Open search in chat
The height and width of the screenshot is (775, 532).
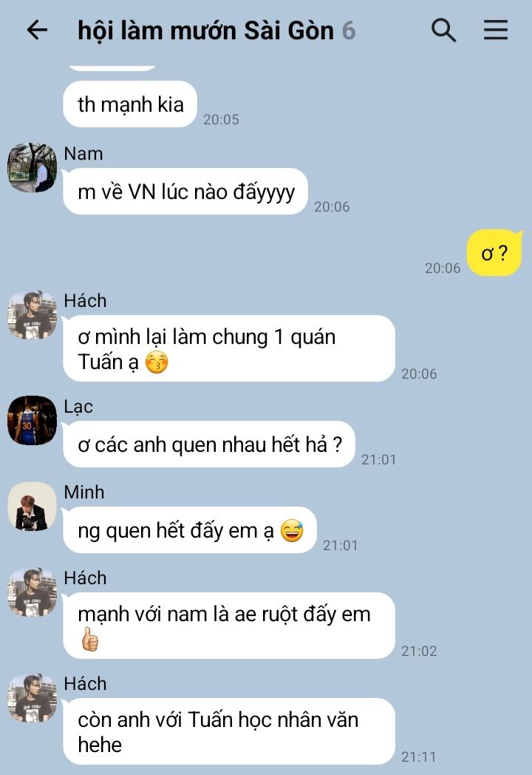pyautogui.click(x=443, y=30)
